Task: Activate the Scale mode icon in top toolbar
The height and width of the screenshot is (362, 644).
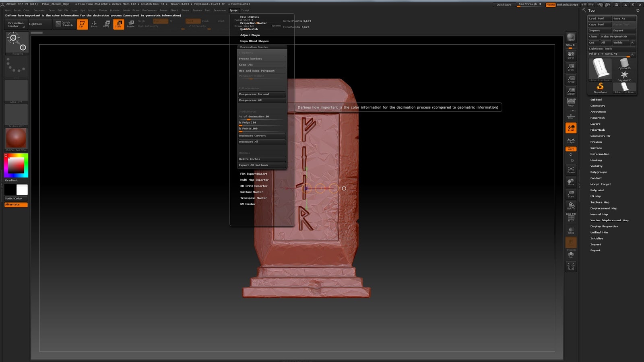Action: [x=119, y=24]
